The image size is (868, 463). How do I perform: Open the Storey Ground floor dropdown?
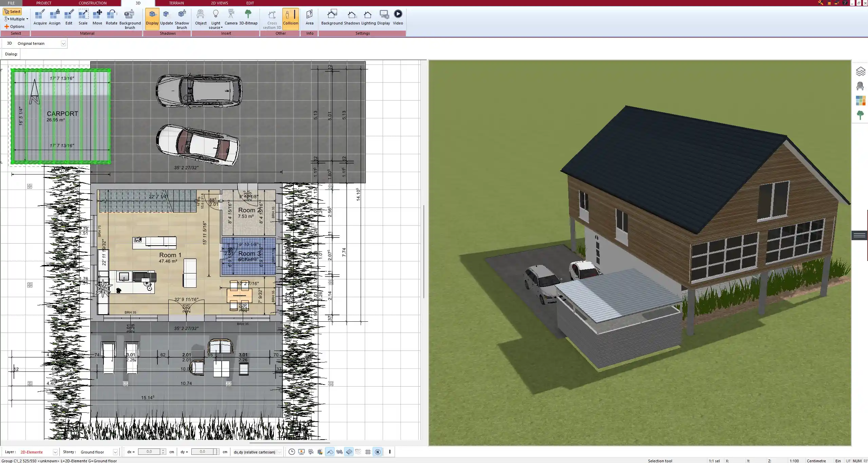point(115,452)
